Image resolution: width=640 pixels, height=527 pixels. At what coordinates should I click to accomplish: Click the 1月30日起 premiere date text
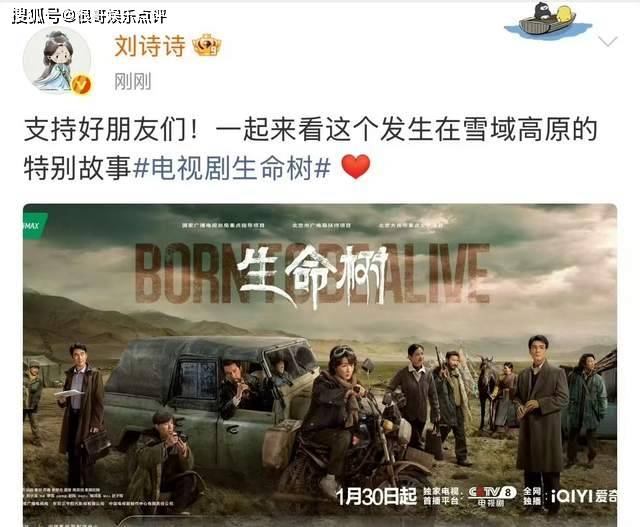(376, 496)
